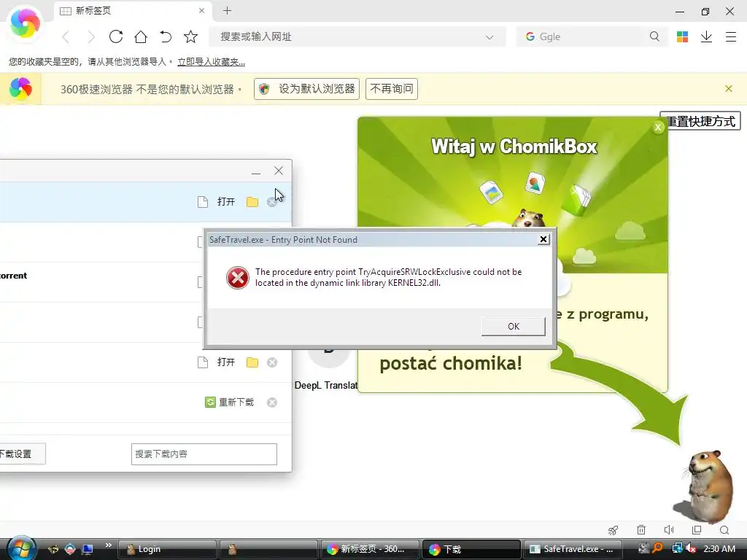Close the downloads manager window
The image size is (747, 560).
[279, 171]
